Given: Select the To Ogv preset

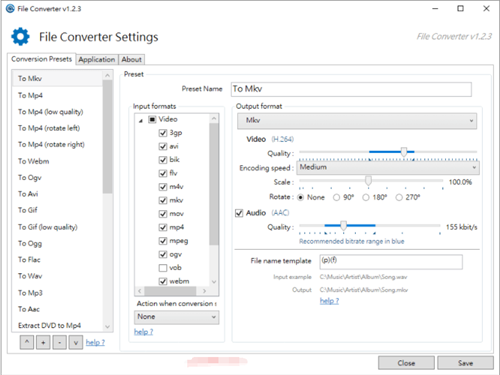Looking at the screenshot, I should (57, 178).
